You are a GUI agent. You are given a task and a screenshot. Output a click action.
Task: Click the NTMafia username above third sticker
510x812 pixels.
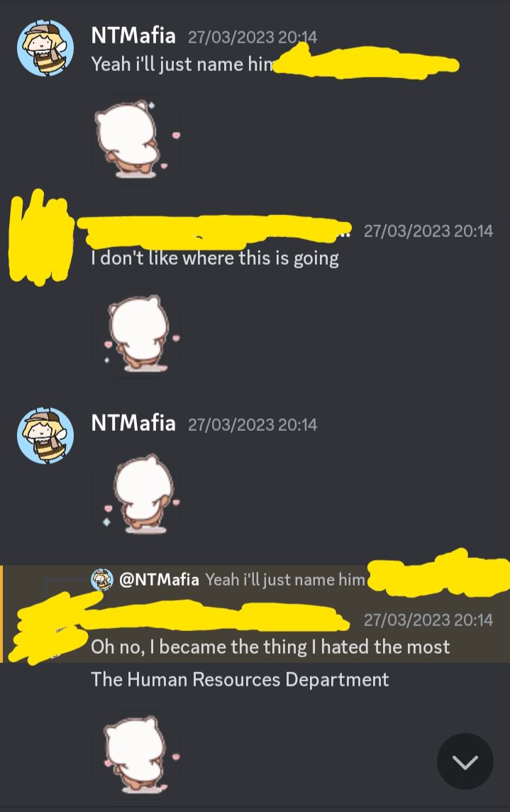click(x=133, y=423)
